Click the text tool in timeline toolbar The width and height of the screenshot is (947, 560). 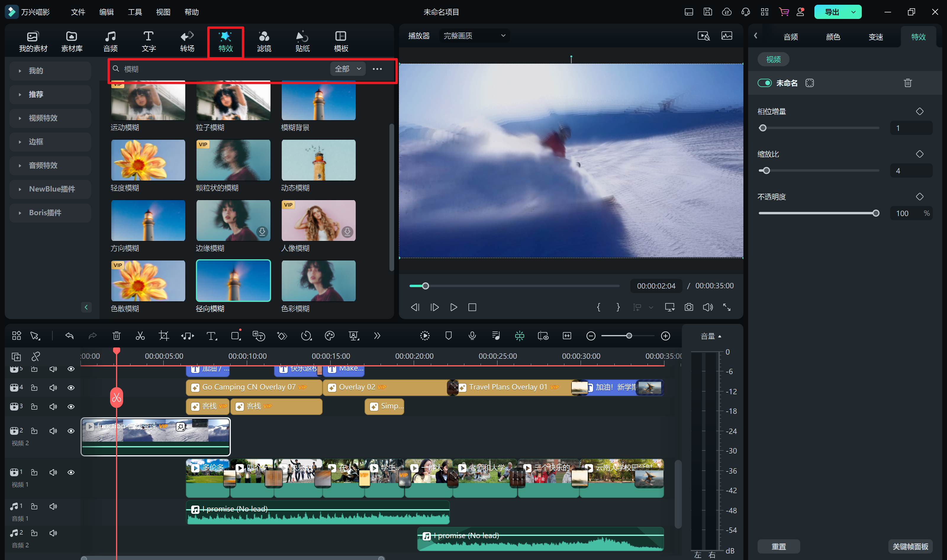[212, 335]
